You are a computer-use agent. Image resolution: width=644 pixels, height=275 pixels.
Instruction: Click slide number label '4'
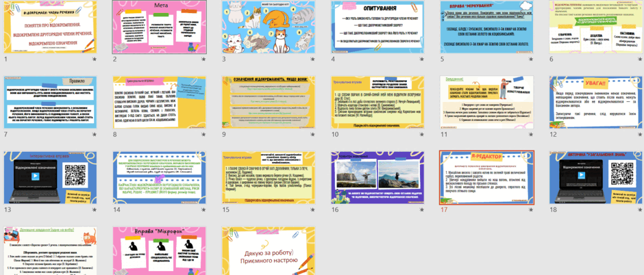[x=333, y=60]
